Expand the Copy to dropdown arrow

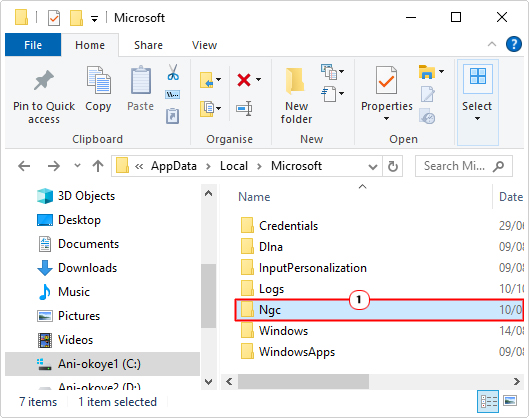click(x=219, y=108)
